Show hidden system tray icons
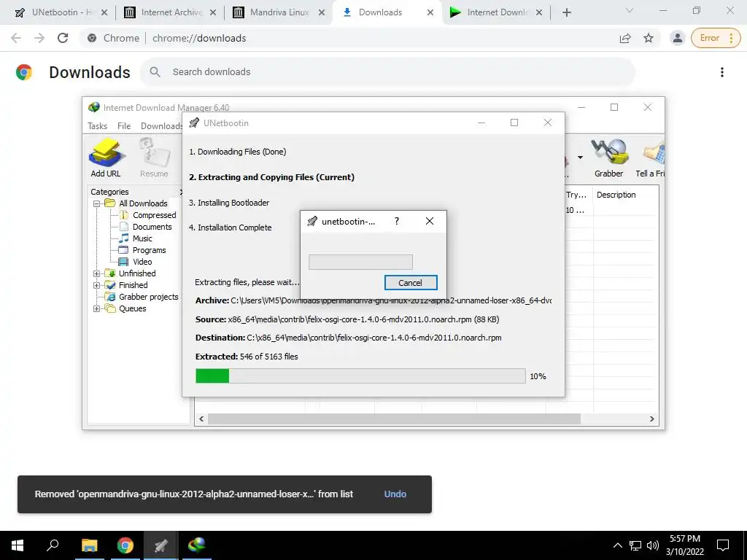The width and height of the screenshot is (747, 560). (x=617, y=545)
